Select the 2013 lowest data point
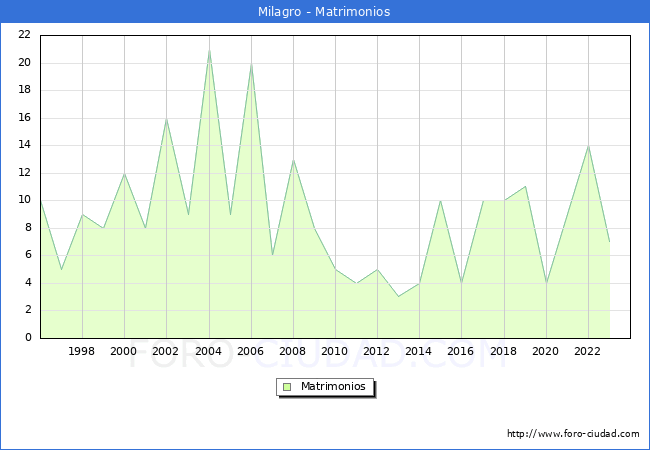This screenshot has width=650, height=450. 398,297
